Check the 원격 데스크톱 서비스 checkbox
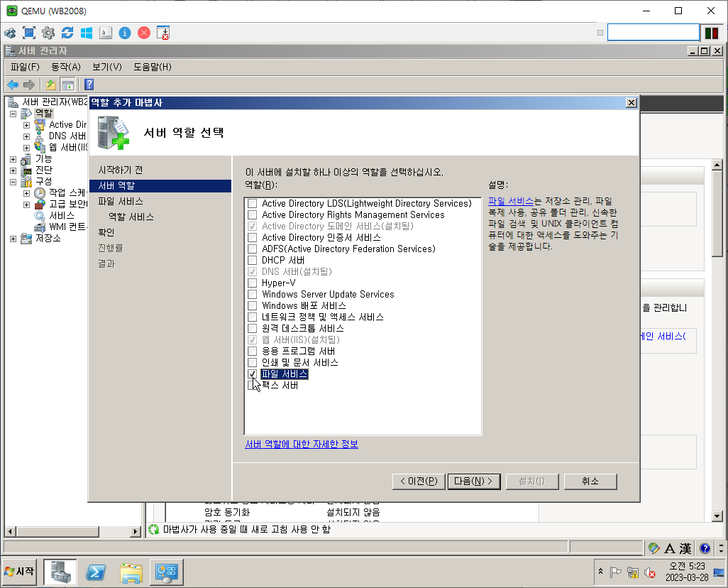Viewport: 728px width, 588px height. pos(252,328)
